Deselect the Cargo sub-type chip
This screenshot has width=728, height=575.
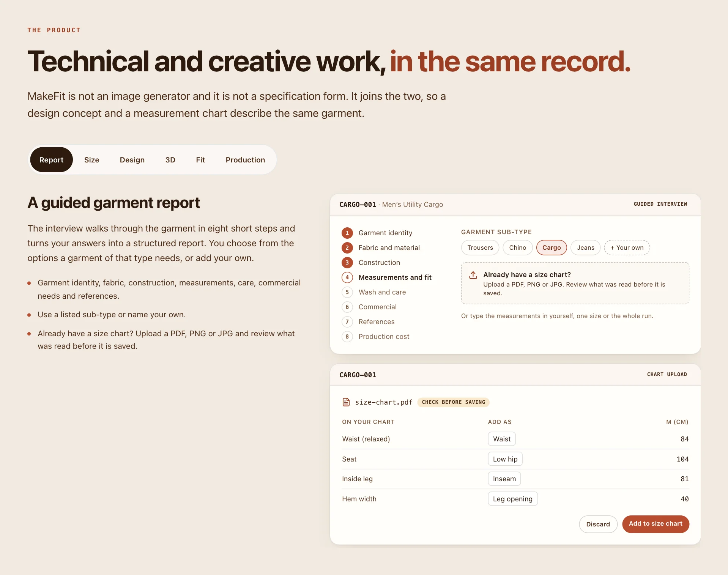pos(552,247)
